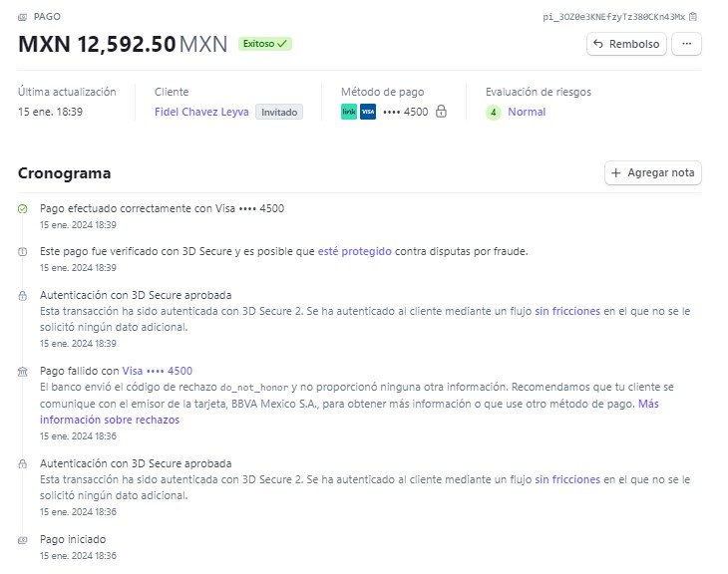Click the bank icon beside Pago fallido
Screen dimensions: 728x574
pyautogui.click(x=23, y=372)
